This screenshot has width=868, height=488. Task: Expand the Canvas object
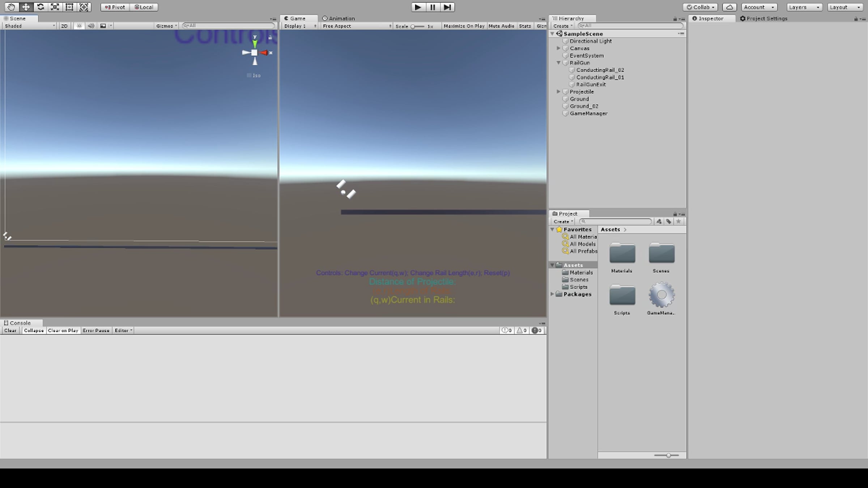tap(558, 48)
